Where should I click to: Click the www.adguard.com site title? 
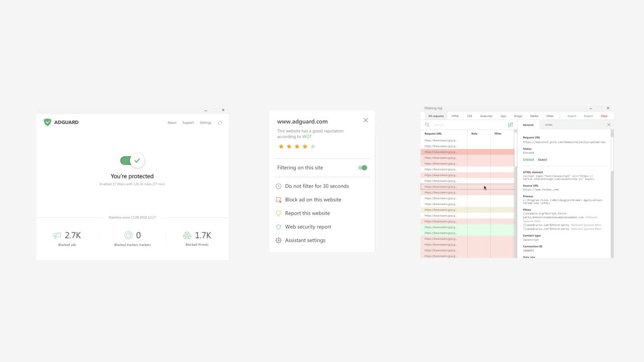302,122
